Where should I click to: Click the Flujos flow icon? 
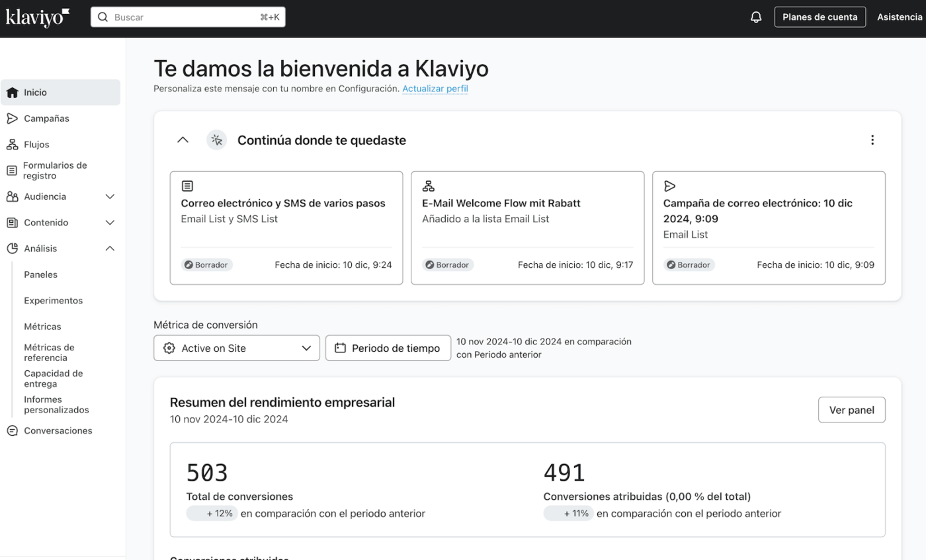(x=12, y=144)
